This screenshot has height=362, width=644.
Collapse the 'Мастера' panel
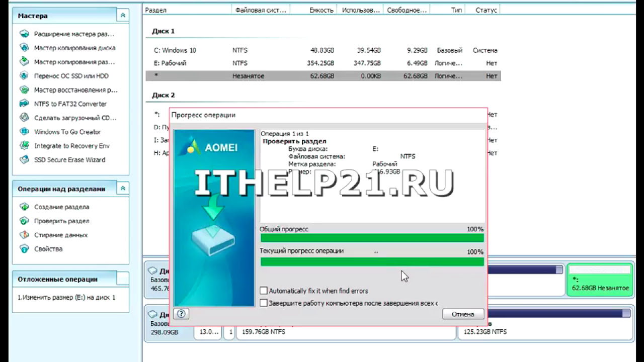pos(122,16)
